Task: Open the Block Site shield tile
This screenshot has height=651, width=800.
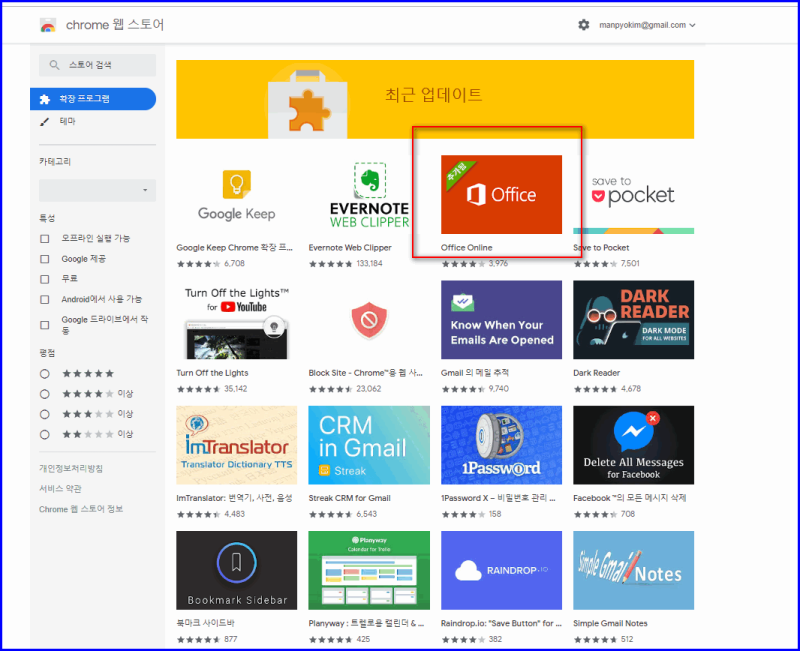Action: pyautogui.click(x=369, y=320)
